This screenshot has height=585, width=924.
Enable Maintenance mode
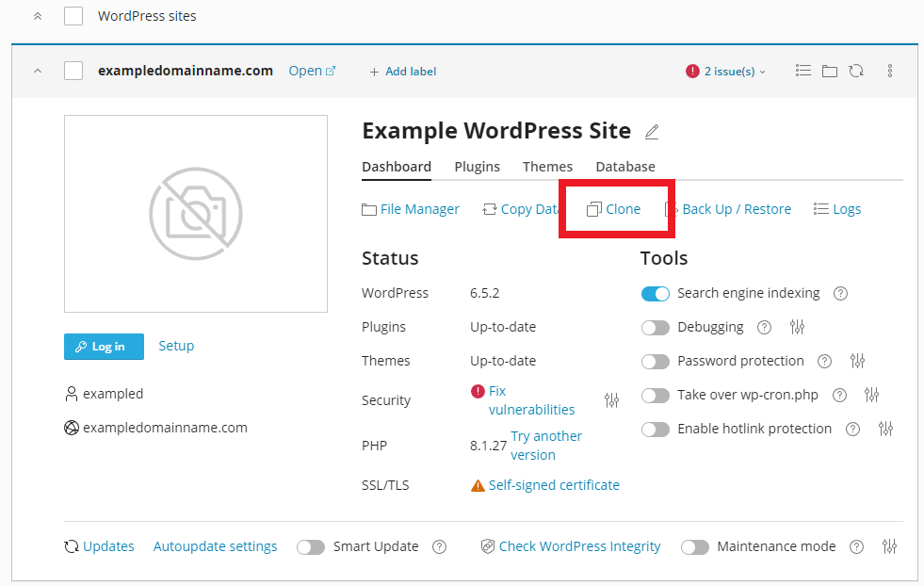point(695,546)
